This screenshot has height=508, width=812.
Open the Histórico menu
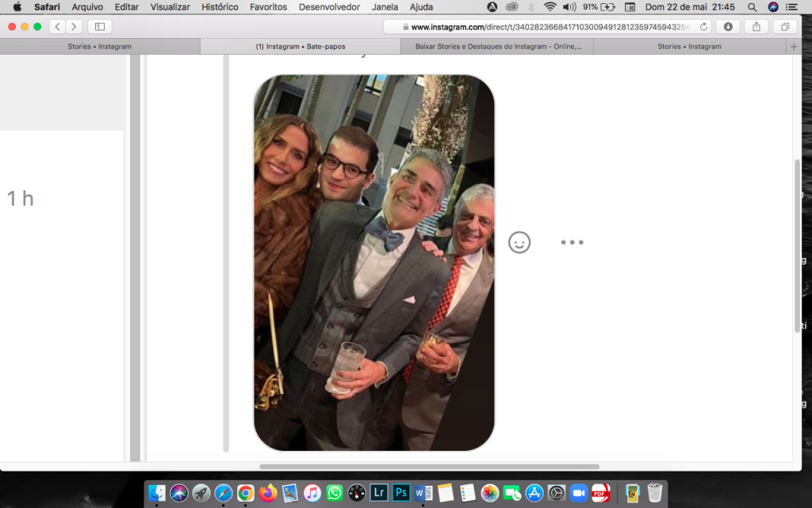pos(220,7)
